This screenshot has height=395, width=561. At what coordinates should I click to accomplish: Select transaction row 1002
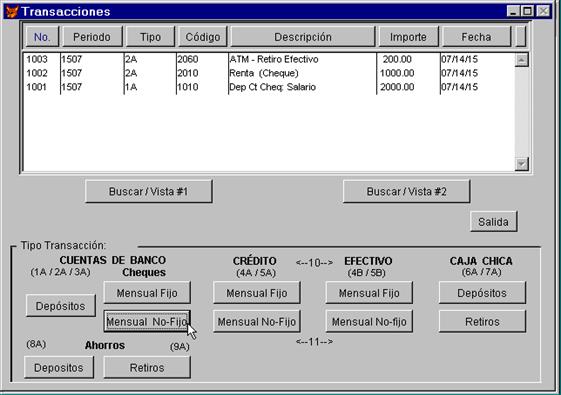tap(268, 73)
